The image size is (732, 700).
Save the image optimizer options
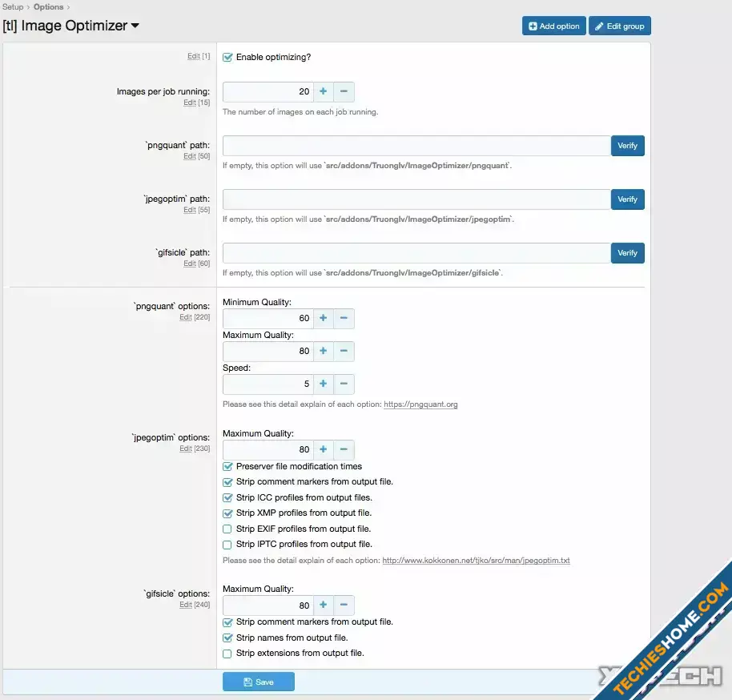pyautogui.click(x=258, y=682)
